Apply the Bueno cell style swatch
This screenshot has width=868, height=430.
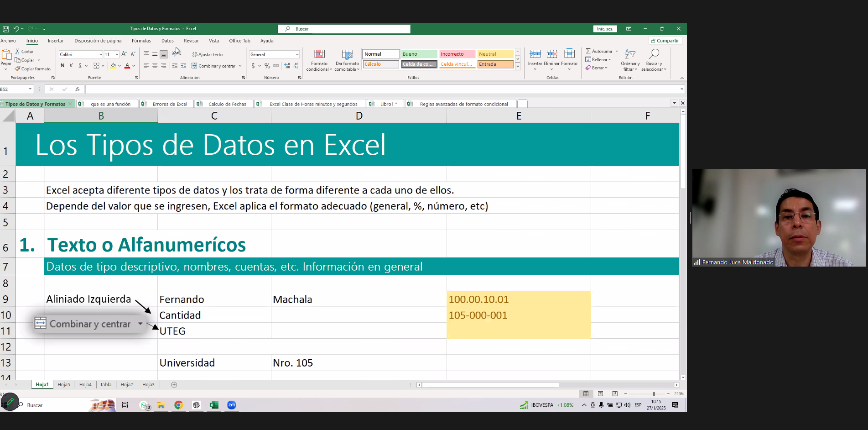tap(418, 54)
